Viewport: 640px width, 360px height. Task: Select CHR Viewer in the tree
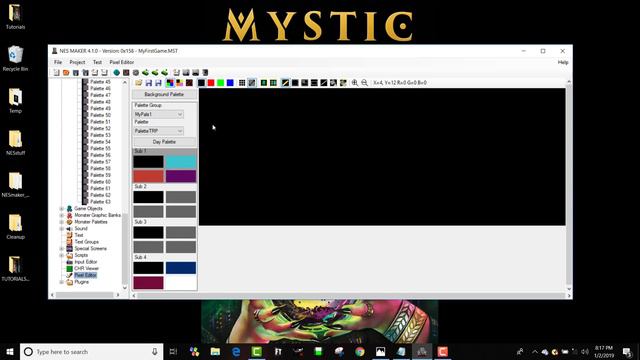coord(86,269)
